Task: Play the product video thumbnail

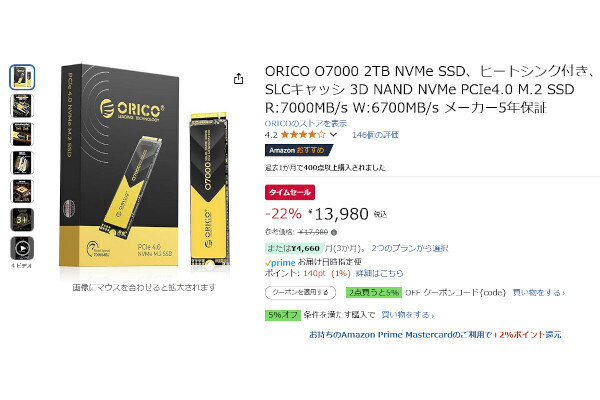Action: 22,248
